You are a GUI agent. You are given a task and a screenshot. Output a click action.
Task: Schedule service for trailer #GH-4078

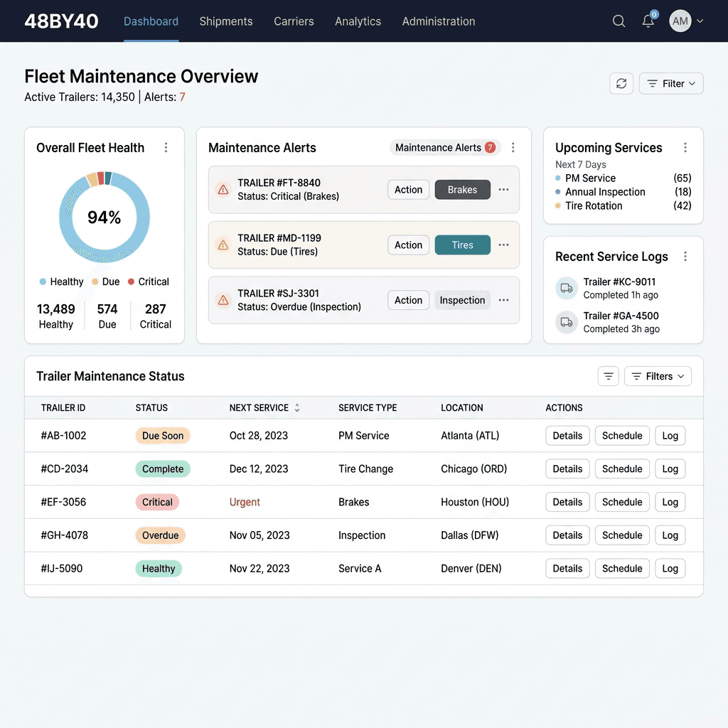(622, 535)
